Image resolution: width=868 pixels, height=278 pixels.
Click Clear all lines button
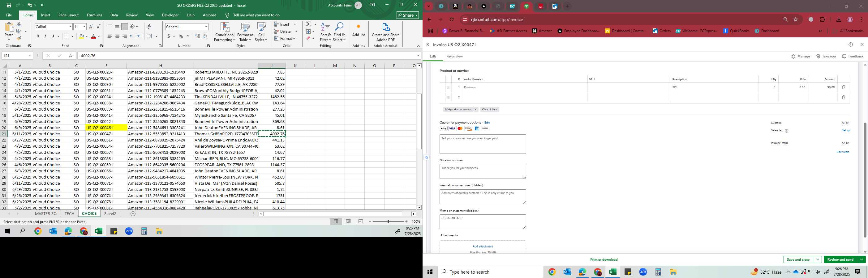tap(490, 109)
